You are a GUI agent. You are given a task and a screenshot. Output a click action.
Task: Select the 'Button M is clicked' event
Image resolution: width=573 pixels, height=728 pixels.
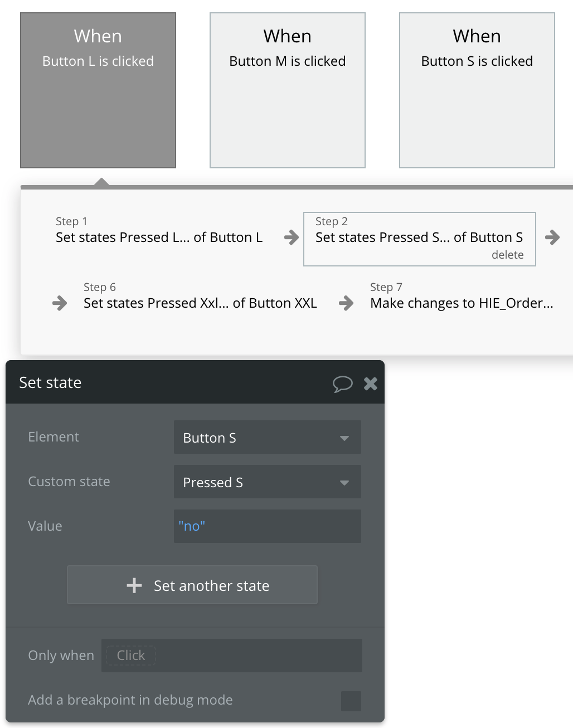[288, 90]
